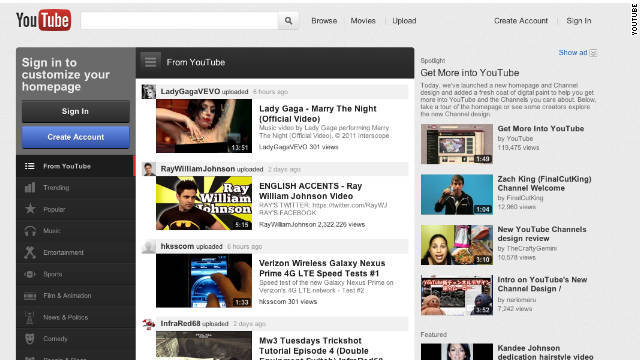Viewport: 640px width, 360px height.
Task: Select Music category in sidebar
Action: point(76,231)
